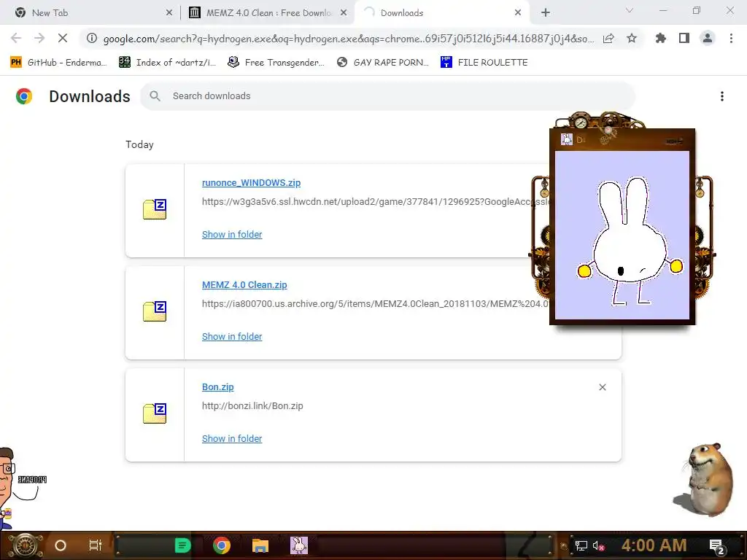Click the Search downloads field
This screenshot has width=747, height=560.
coord(387,96)
